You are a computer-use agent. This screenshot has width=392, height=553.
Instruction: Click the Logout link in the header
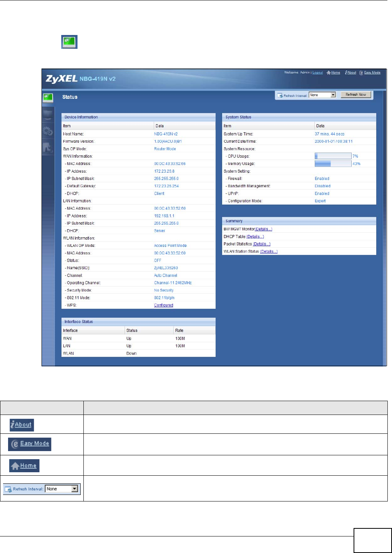click(317, 73)
